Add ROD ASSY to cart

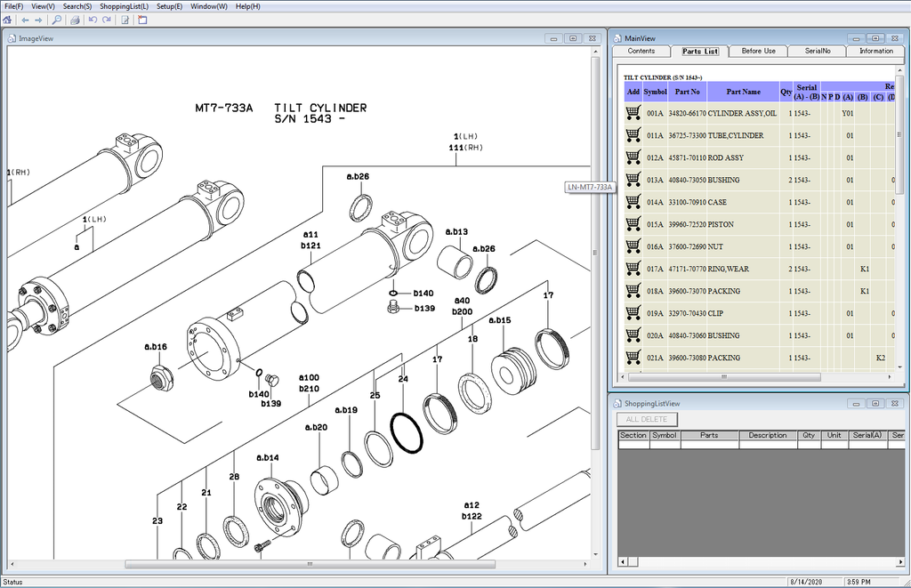click(633, 157)
